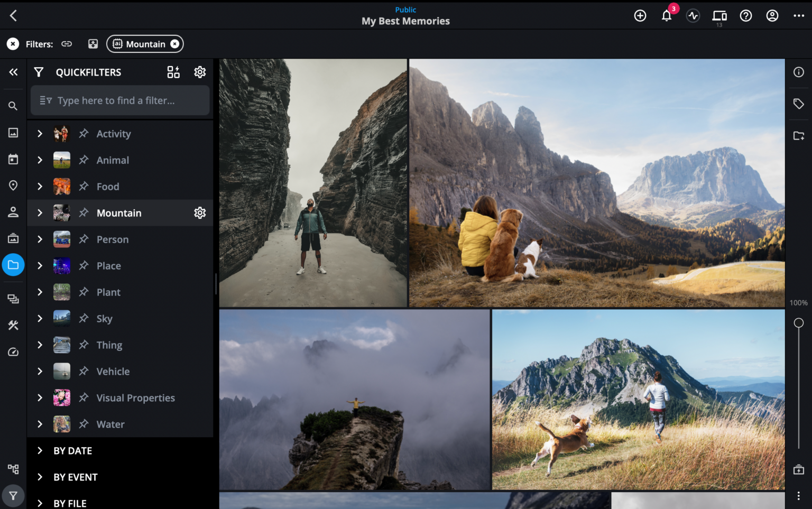Open the Add Folder icon on the right
Image resolution: width=812 pixels, height=509 pixels.
point(799,136)
